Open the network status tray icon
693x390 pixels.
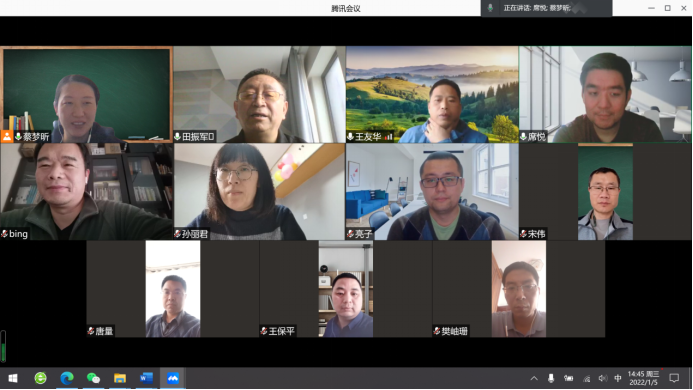(586, 379)
